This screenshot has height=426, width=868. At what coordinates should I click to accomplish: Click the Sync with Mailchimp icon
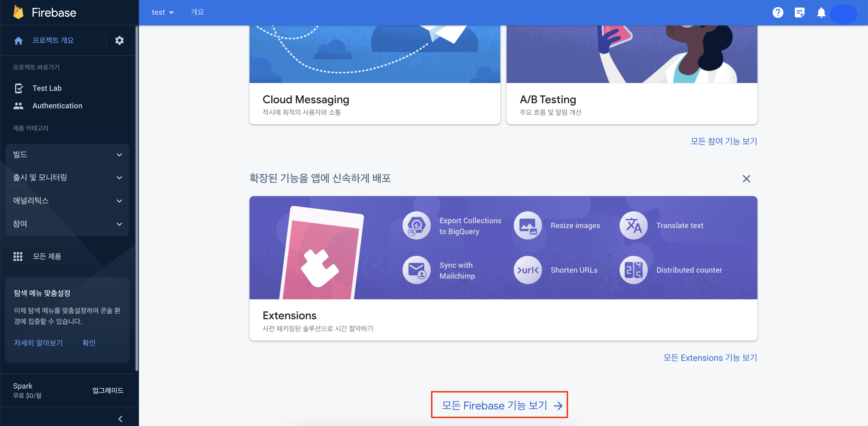tap(417, 270)
